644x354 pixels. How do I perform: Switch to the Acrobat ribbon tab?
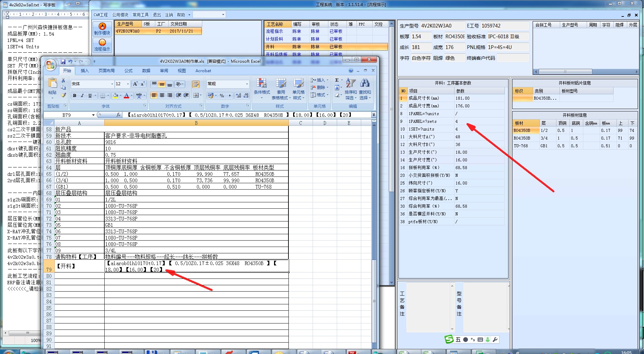point(203,70)
